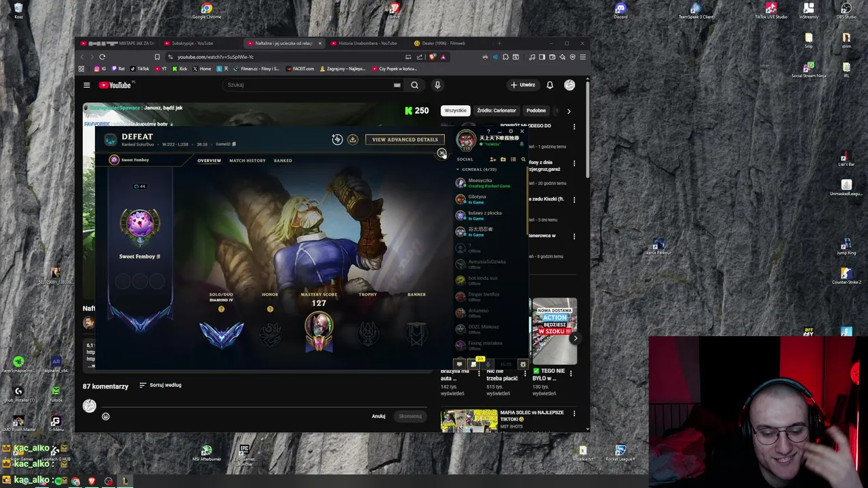Open the NOWA DOSTAWA ACTION short thumbnail

coord(554,331)
